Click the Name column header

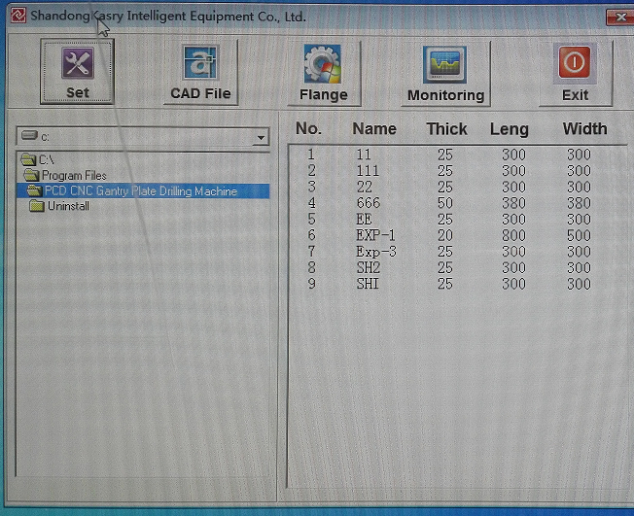[374, 129]
